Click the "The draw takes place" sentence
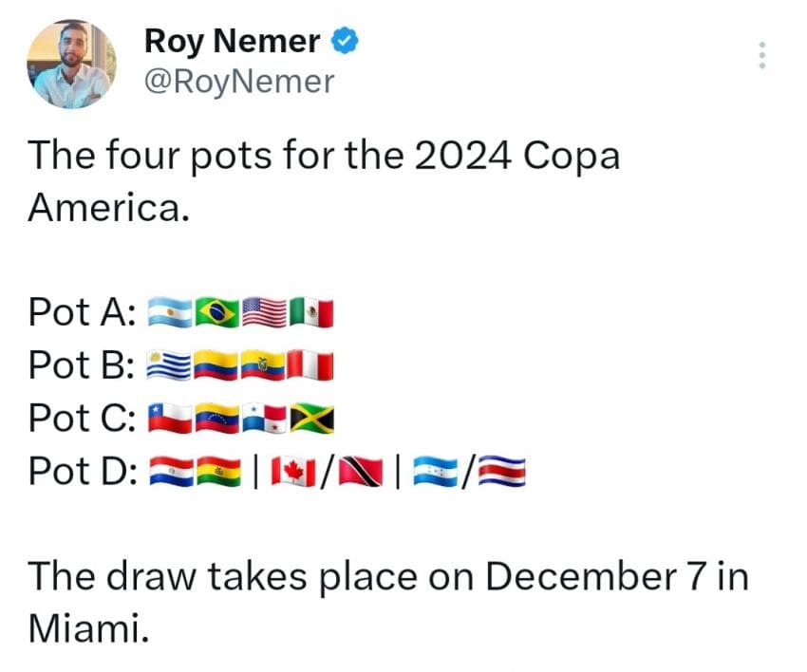Viewport: 807px width, 672px height. [387, 576]
